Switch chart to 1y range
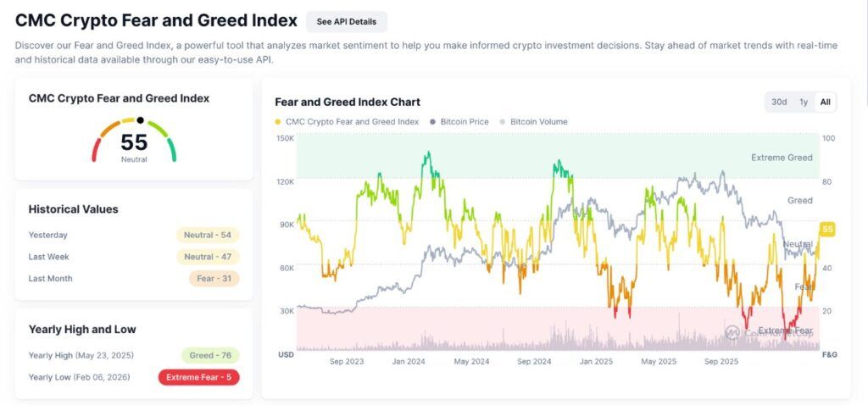868x411 pixels. (x=803, y=102)
